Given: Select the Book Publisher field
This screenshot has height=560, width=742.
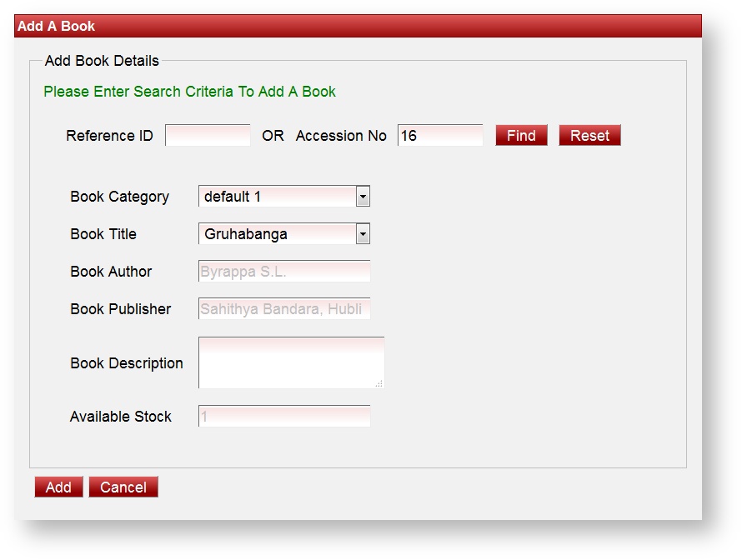Looking at the screenshot, I should pos(283,309).
